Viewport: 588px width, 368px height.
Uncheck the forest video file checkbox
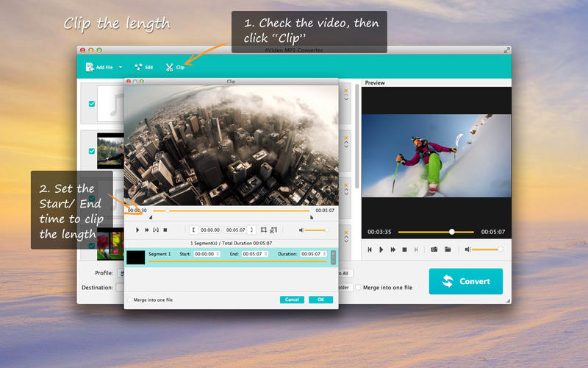tap(91, 151)
